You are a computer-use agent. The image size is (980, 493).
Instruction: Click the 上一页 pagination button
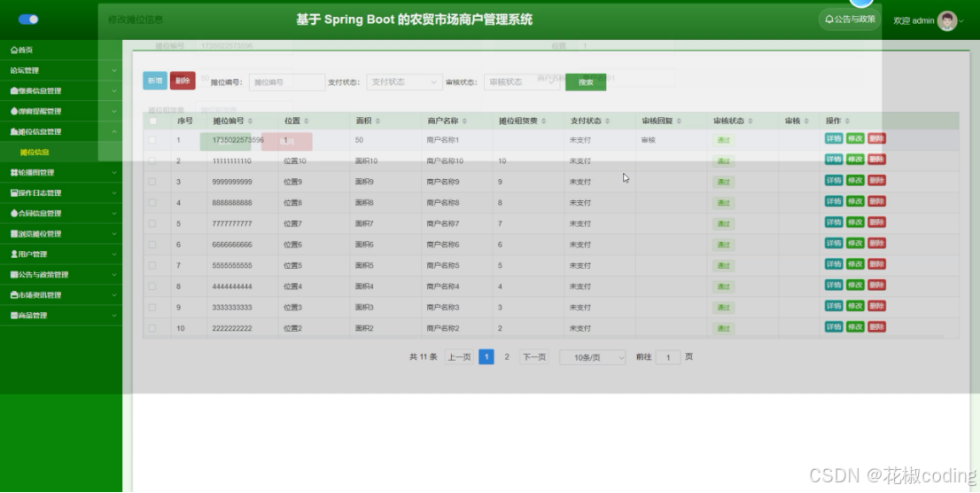coord(459,356)
